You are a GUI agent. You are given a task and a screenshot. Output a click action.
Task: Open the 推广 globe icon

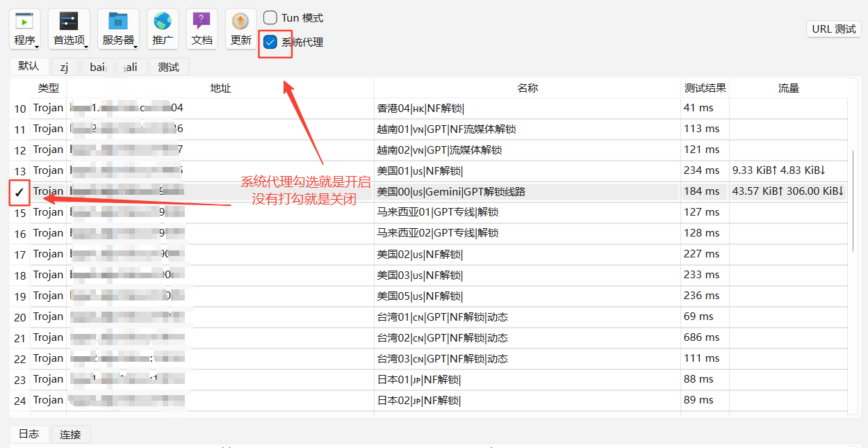pyautogui.click(x=163, y=22)
